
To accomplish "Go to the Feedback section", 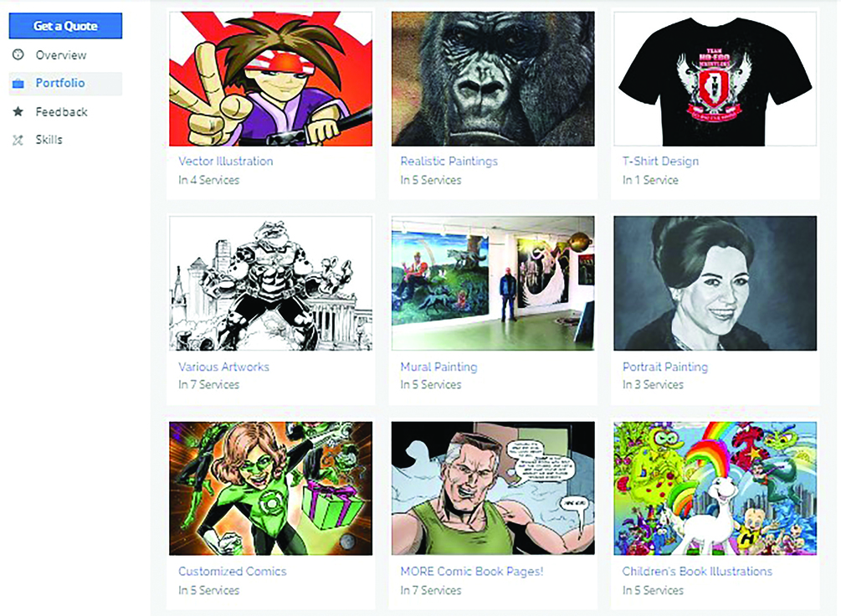I will (61, 111).
